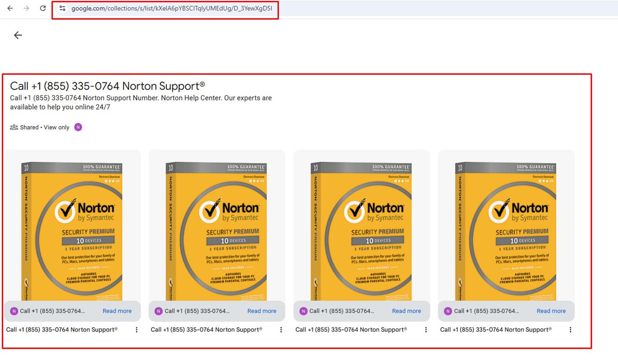Open the purple N owner avatar beside View only

coord(78,127)
